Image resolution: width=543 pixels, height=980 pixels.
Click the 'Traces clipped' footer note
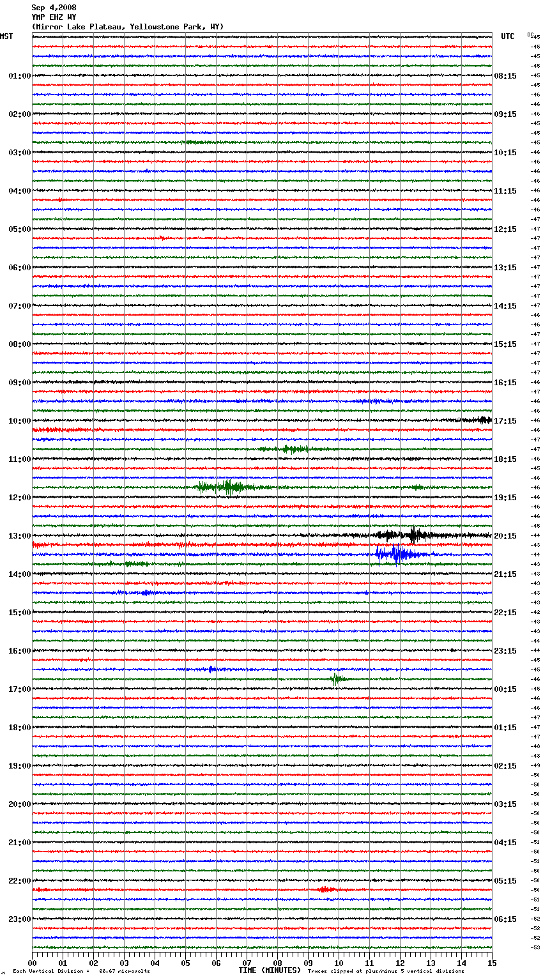pos(386,972)
